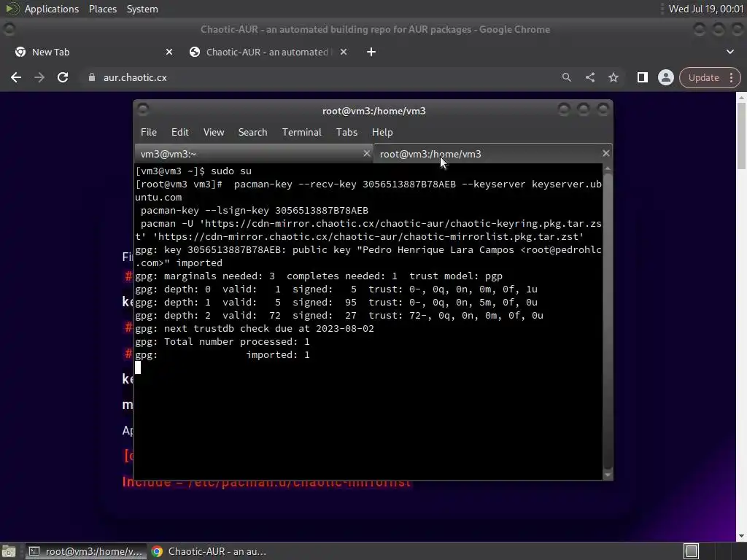Close the New Tab browser tab
The height and width of the screenshot is (560, 747).
(169, 52)
